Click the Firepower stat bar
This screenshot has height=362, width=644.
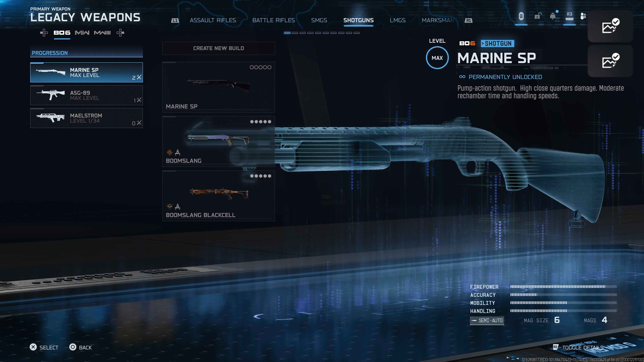click(x=563, y=287)
